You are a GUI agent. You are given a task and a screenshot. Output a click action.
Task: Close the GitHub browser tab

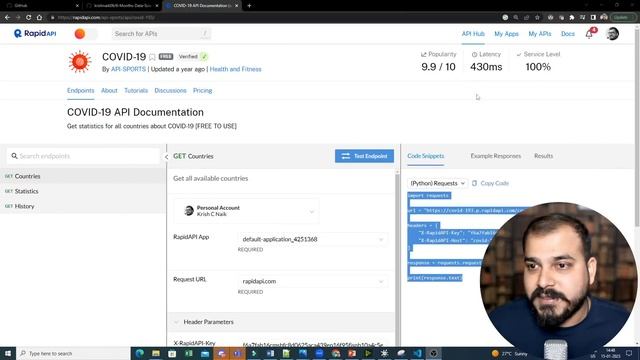pyautogui.click(x=77, y=6)
